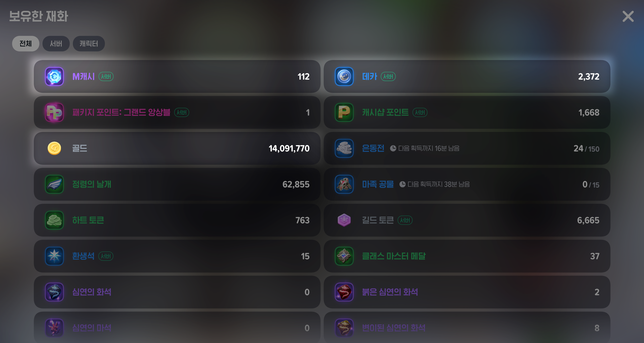644x343 pixels.
Task: Switch to the 전체 tab
Action: click(26, 44)
